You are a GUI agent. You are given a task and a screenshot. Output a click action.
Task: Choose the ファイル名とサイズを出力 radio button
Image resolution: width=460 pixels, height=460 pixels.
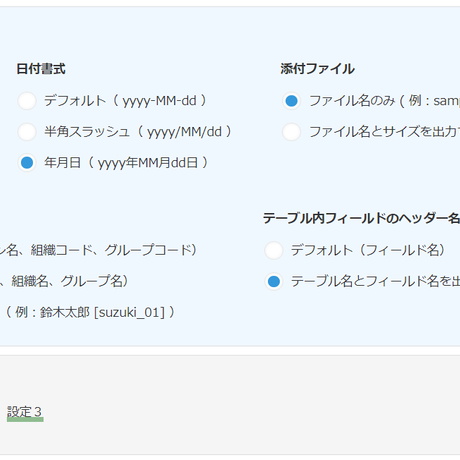pos(292,132)
